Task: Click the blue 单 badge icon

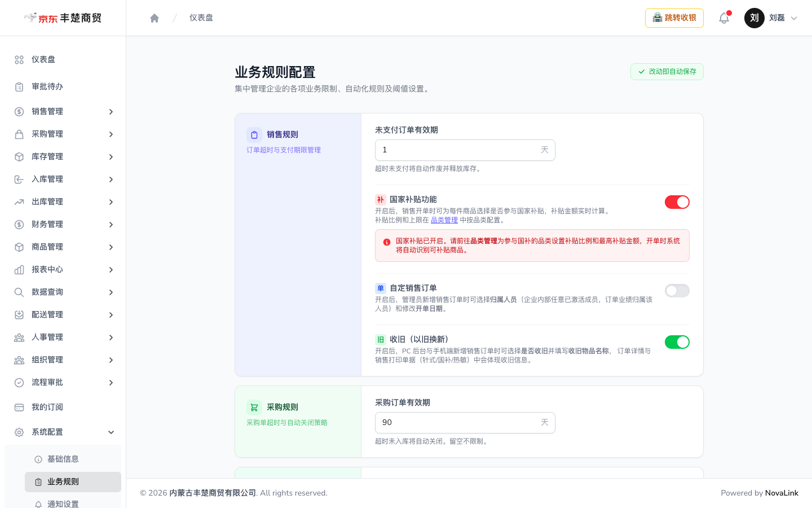Action: coord(381,288)
